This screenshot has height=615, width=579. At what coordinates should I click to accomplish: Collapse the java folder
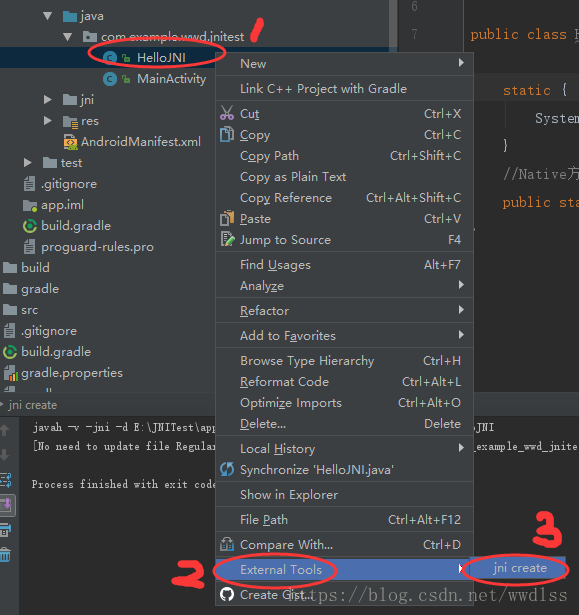pos(47,16)
